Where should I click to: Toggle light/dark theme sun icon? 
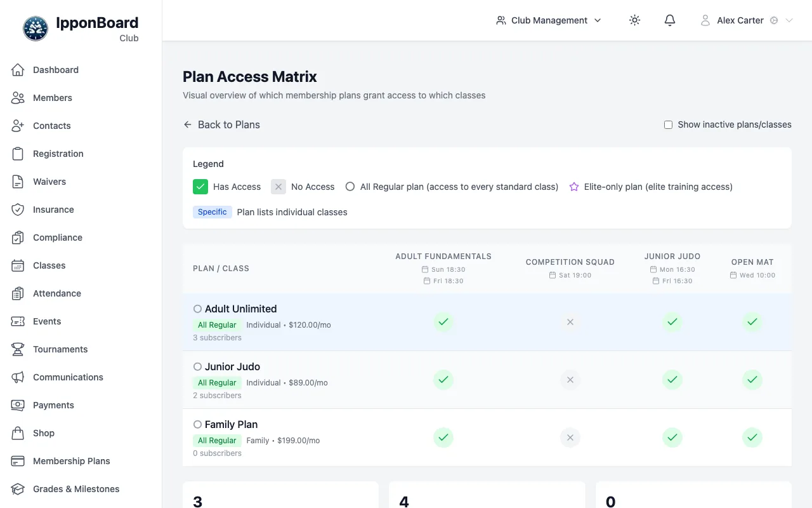634,20
